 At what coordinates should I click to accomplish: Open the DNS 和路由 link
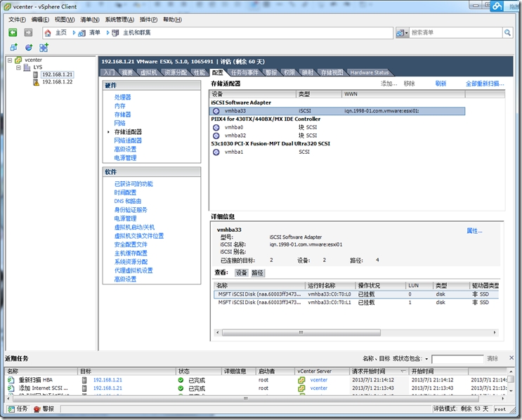coord(127,201)
